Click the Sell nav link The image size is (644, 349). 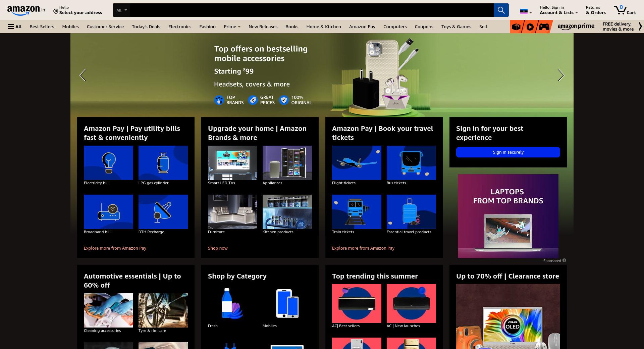point(483,27)
